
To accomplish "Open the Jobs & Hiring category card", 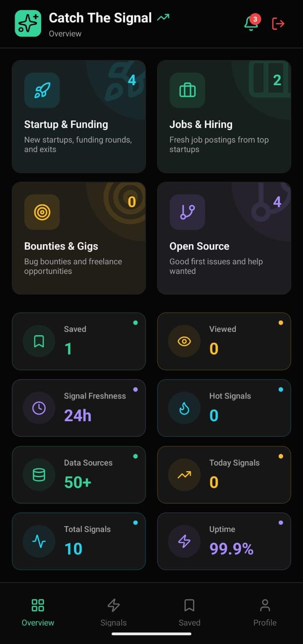I will tap(224, 116).
